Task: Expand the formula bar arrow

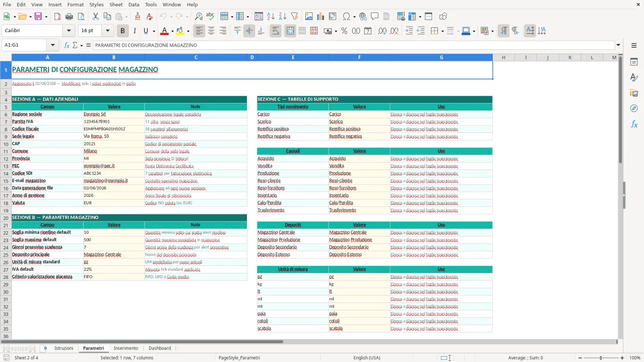Action: pos(618,45)
